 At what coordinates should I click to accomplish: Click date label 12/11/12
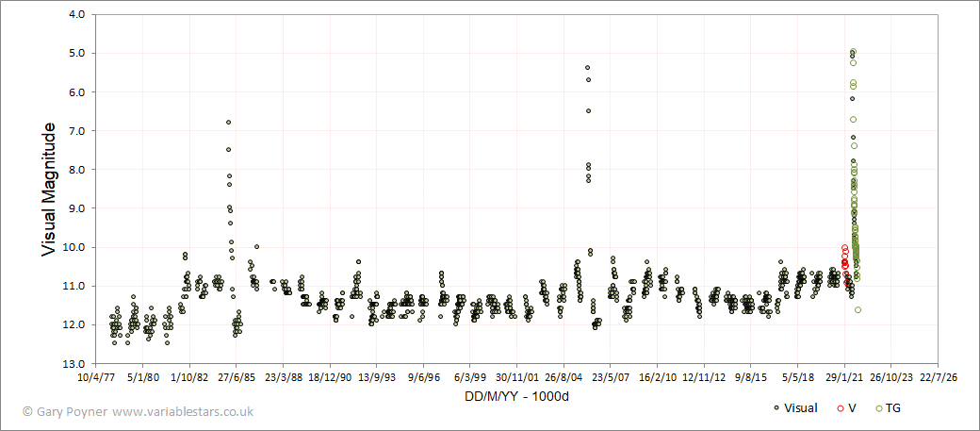click(704, 378)
